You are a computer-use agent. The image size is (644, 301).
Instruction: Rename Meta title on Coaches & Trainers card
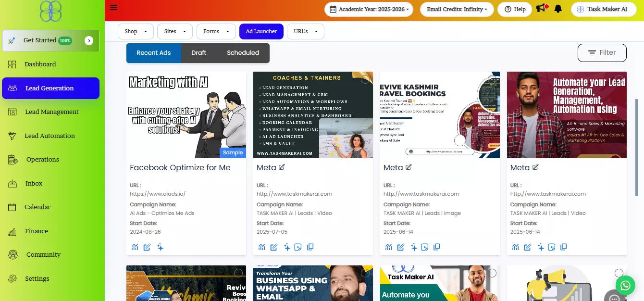pos(282,167)
